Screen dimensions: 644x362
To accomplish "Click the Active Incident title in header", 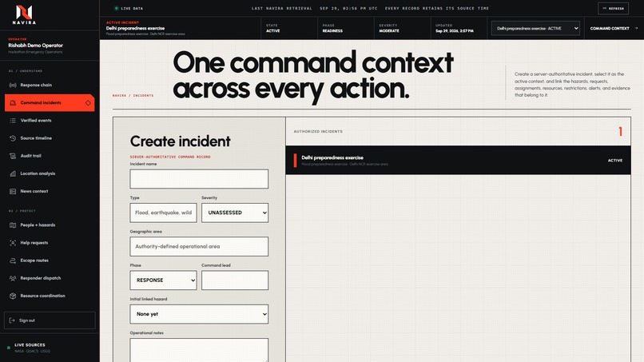I will 135,28.
